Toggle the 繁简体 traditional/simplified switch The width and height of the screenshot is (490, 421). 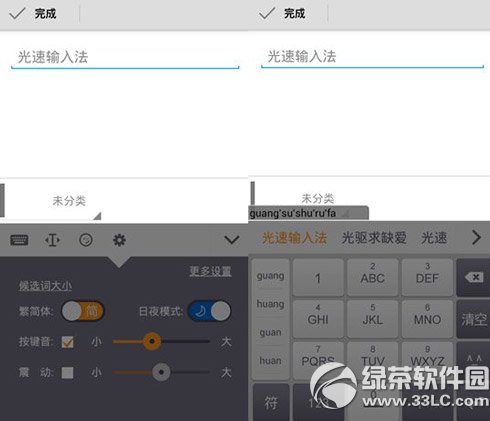click(x=83, y=311)
